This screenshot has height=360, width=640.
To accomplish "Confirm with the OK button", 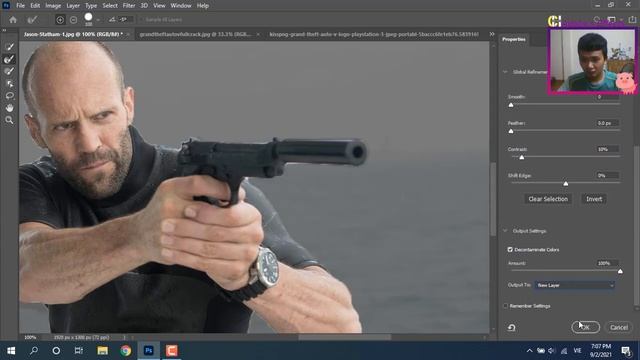I will [x=585, y=327].
